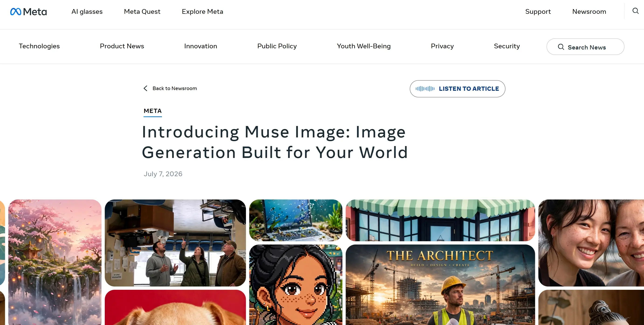Select the Innovation category
This screenshot has height=325, width=644.
(201, 46)
